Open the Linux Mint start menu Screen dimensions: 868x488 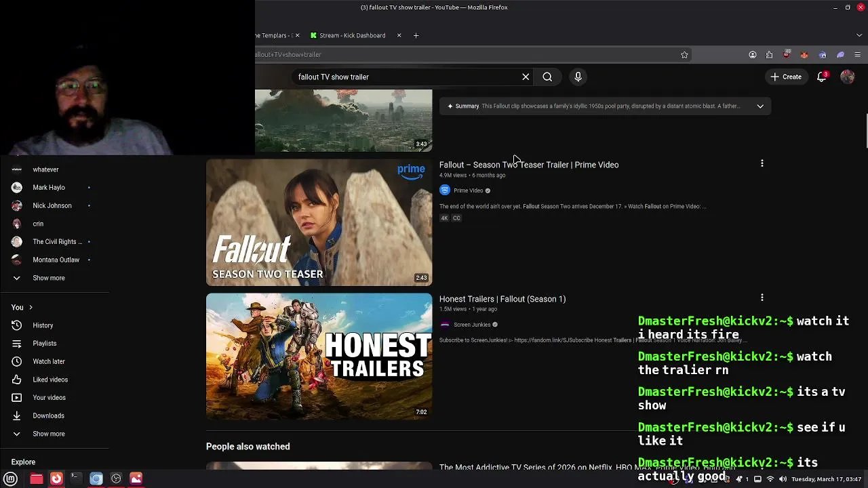11,479
